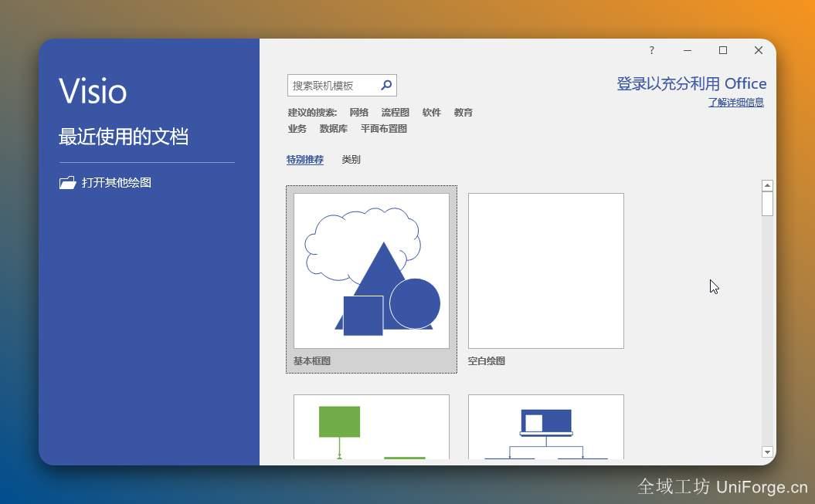
Task: Close the Visio start window
Action: click(759, 50)
